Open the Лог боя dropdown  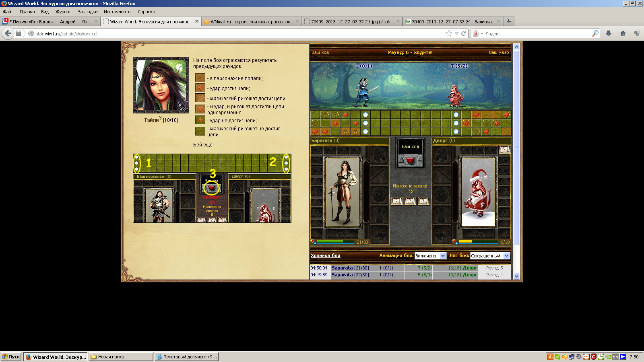490,256
